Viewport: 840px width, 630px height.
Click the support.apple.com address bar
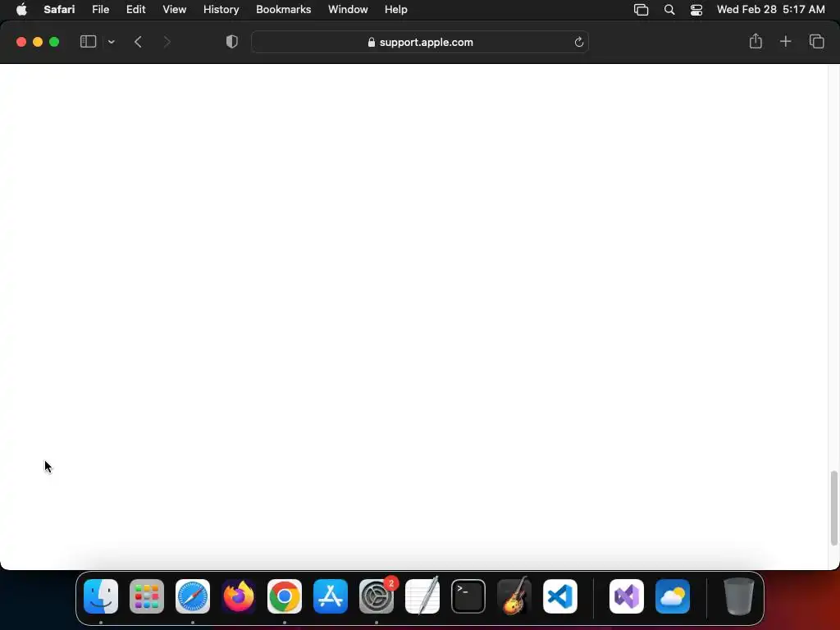[x=420, y=42]
